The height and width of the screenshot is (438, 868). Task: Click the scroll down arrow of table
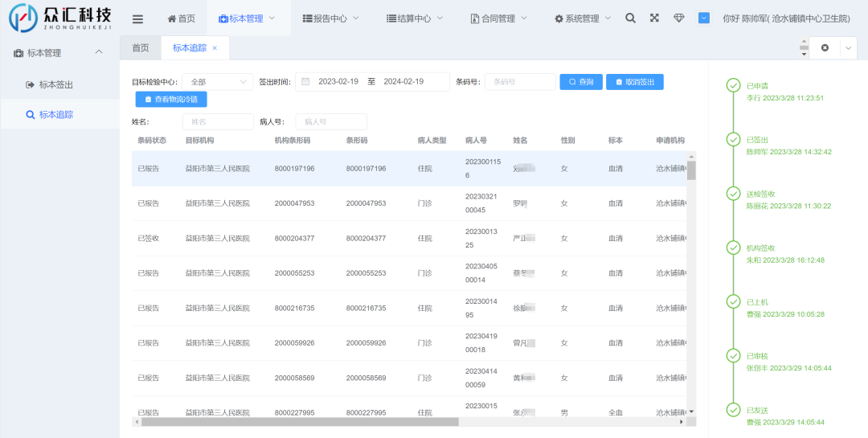point(691,412)
